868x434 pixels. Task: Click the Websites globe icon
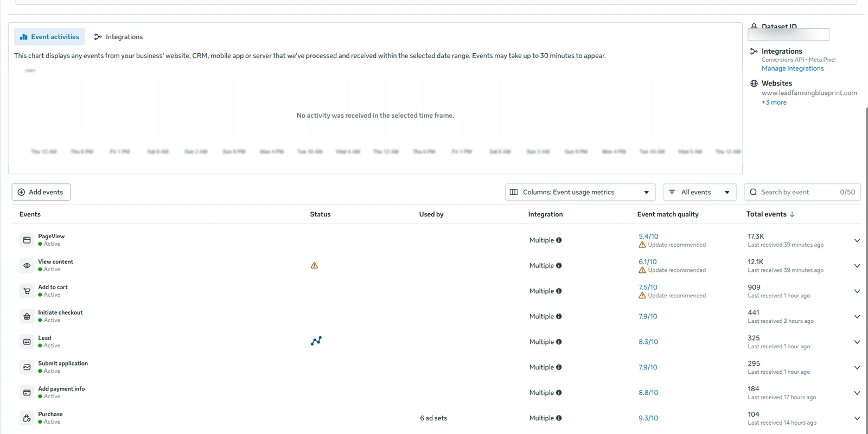click(x=754, y=84)
